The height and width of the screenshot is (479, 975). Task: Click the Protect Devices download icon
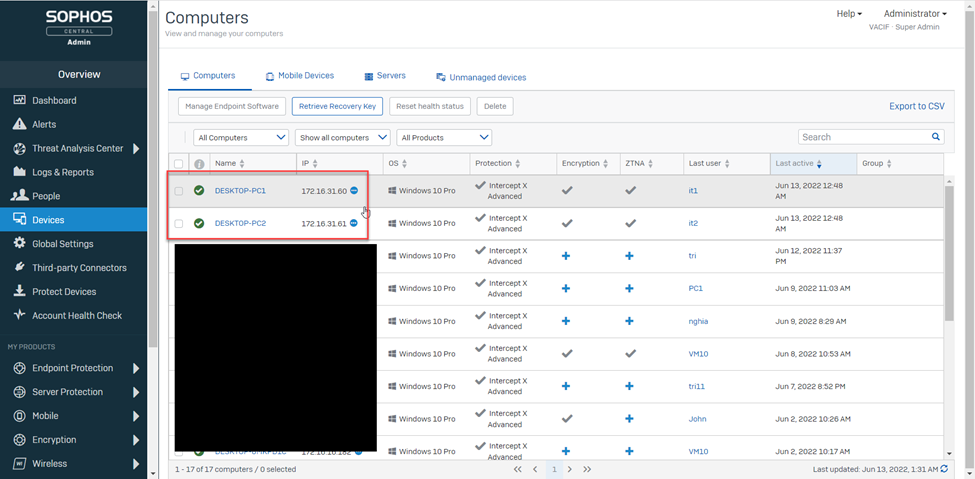[x=19, y=291]
